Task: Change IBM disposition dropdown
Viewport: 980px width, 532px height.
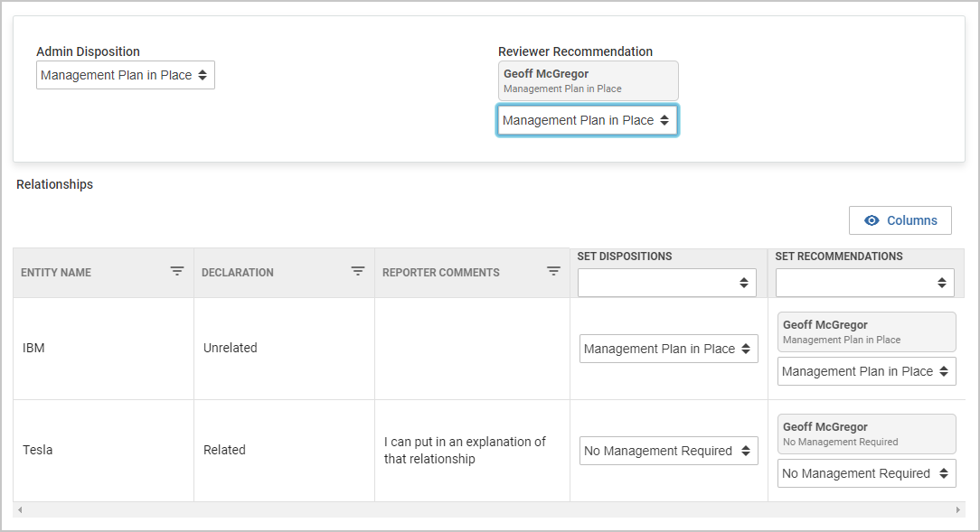Action: [x=668, y=349]
